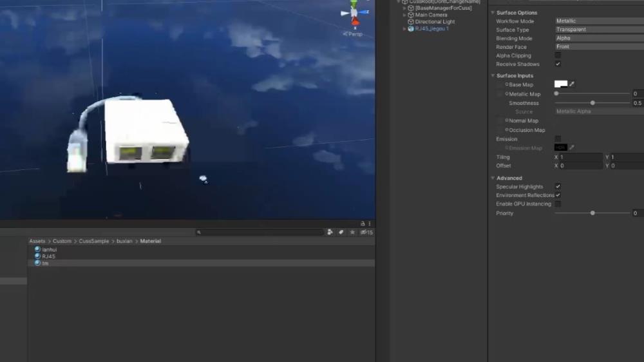Image resolution: width=644 pixels, height=362 pixels.
Task: Click the Metallic Map slider handle
Action: tap(556, 93)
